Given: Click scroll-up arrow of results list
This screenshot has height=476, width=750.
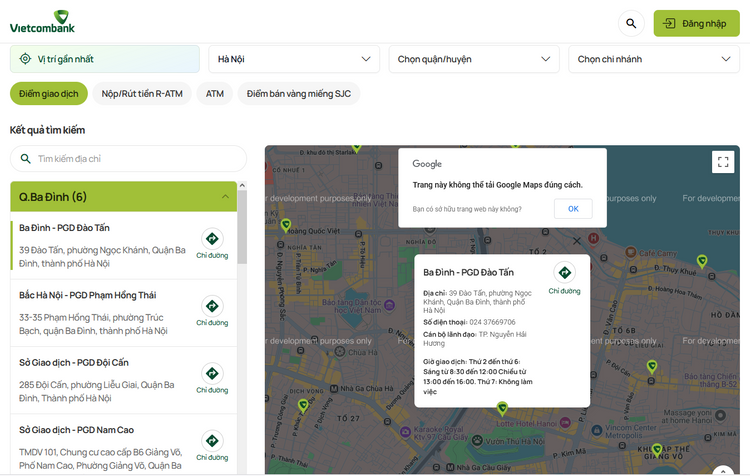Looking at the screenshot, I should 242,185.
